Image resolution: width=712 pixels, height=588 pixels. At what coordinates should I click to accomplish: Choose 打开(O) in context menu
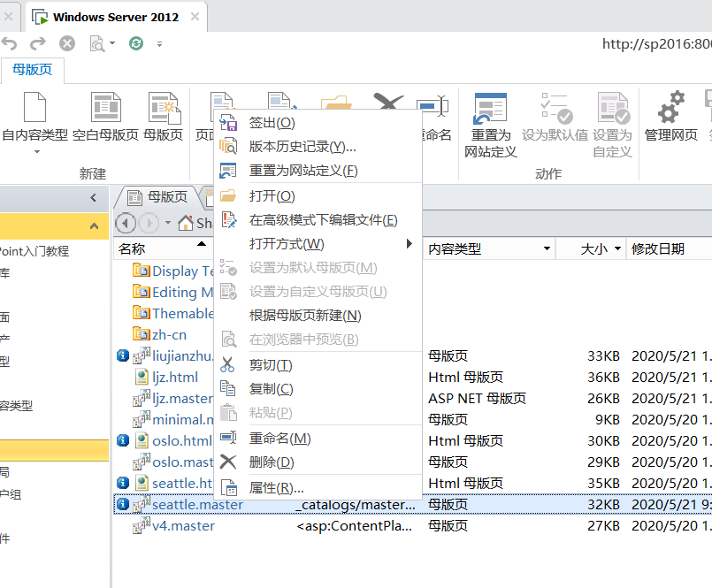pos(318,196)
